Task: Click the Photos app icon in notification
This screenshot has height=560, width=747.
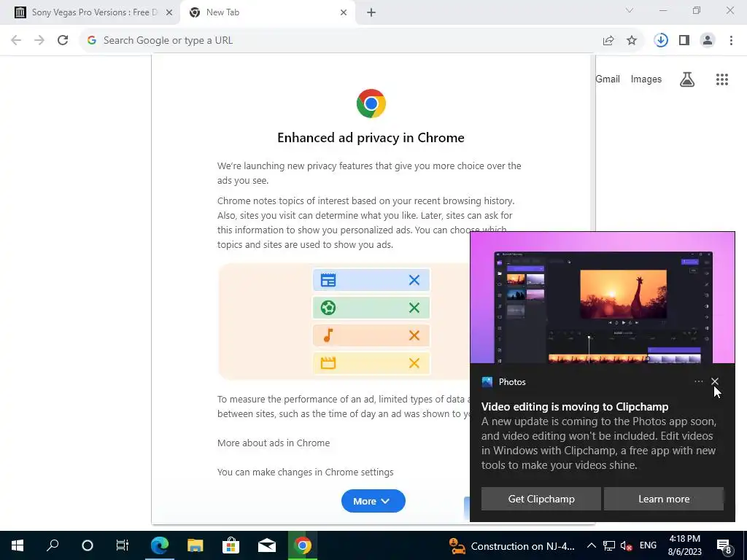Action: (x=487, y=382)
